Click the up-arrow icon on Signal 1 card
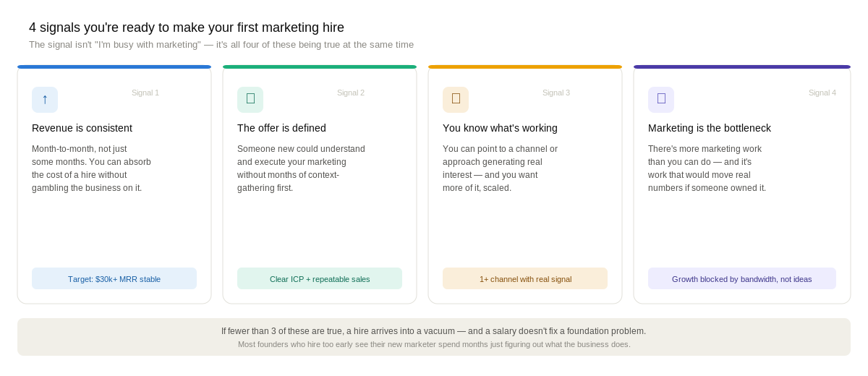Viewport: 868px width, 376px height. point(45,100)
